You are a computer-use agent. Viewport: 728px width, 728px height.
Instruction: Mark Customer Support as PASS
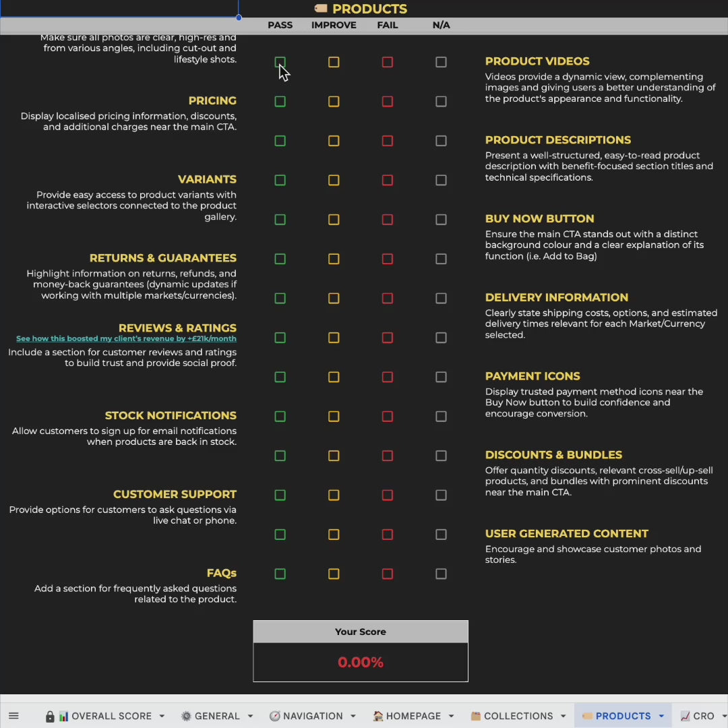tap(280, 495)
